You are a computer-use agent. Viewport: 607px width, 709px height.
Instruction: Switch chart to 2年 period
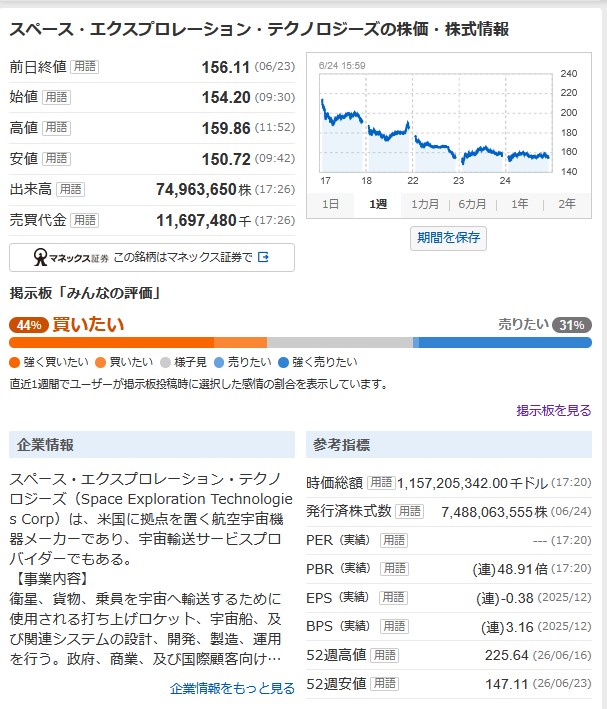pyautogui.click(x=566, y=204)
